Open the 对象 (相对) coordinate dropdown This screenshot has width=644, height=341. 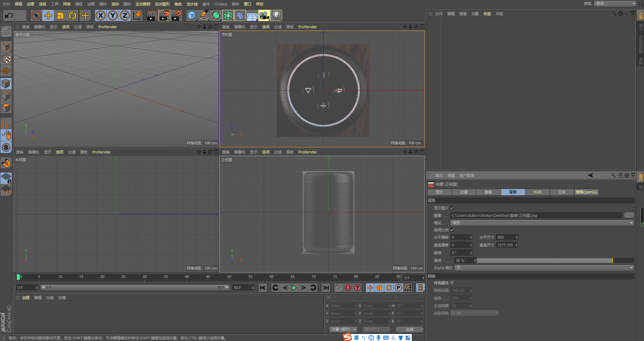pyautogui.click(x=343, y=330)
